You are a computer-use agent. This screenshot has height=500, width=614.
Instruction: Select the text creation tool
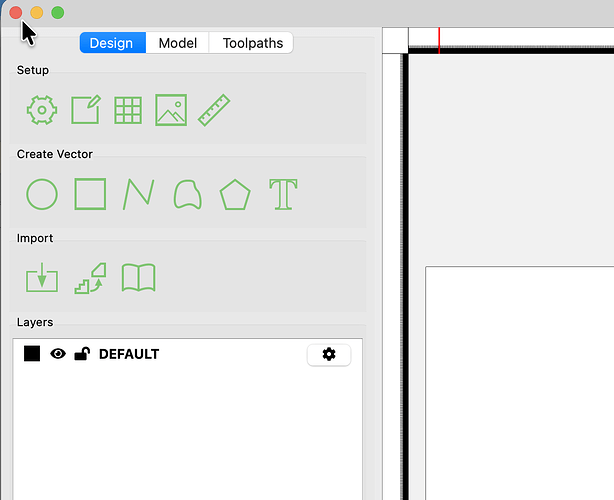pos(283,194)
